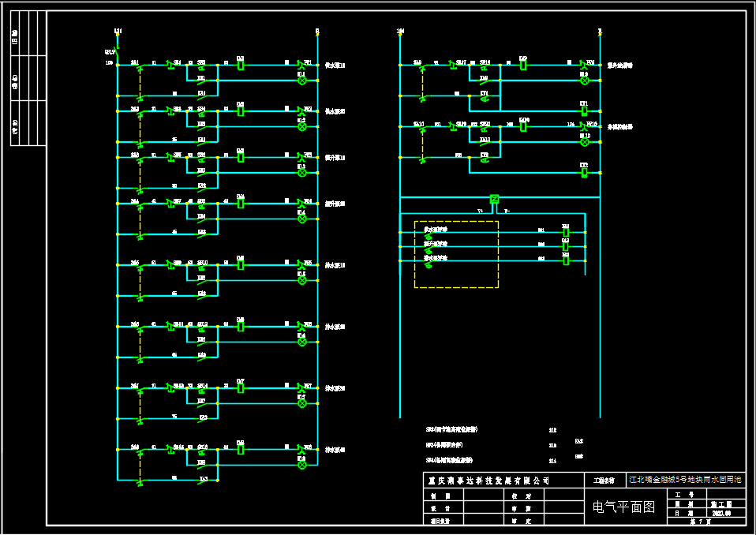The height and width of the screenshot is (535, 756).
Task: Select the QF19 circuit breaker symbol
Action: [x=116, y=53]
